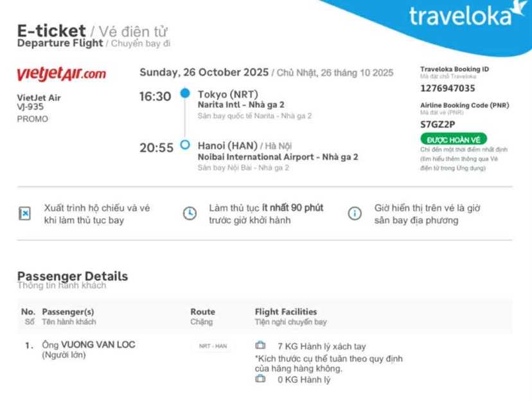The height and width of the screenshot is (401, 532).
Task: Click passenger name VUONG VAN LOC
Action: 98,344
